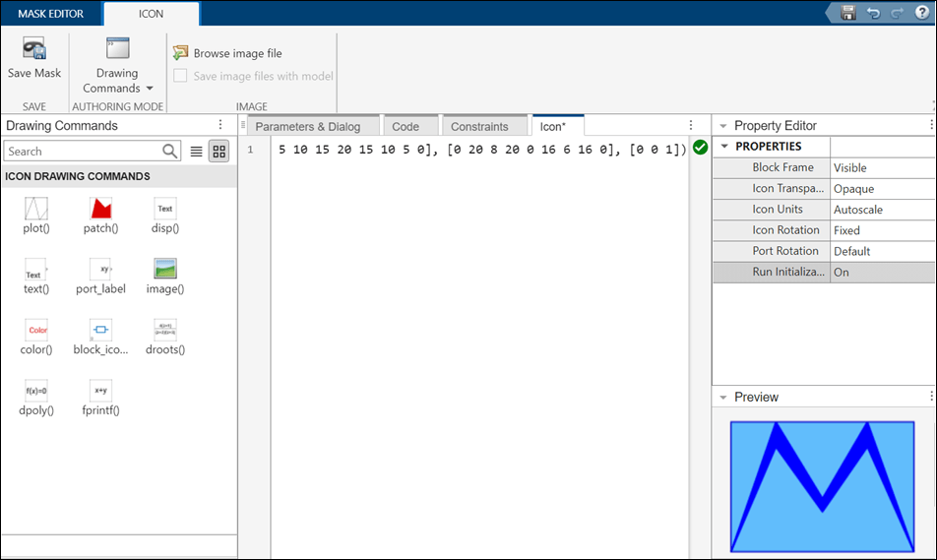Toggle Save image files with model checkbox

click(x=180, y=76)
